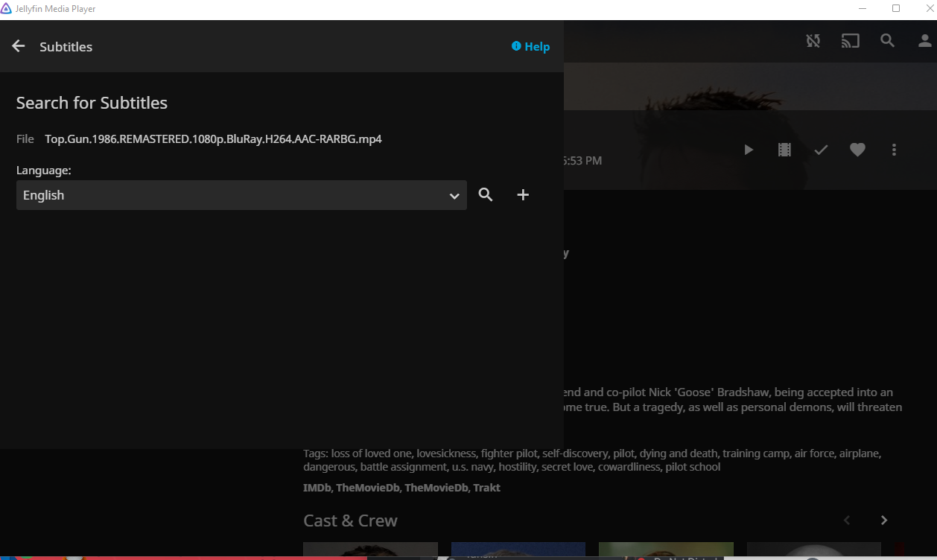Open the Help link in Subtitles panel
The width and height of the screenshot is (937, 560).
click(x=530, y=46)
